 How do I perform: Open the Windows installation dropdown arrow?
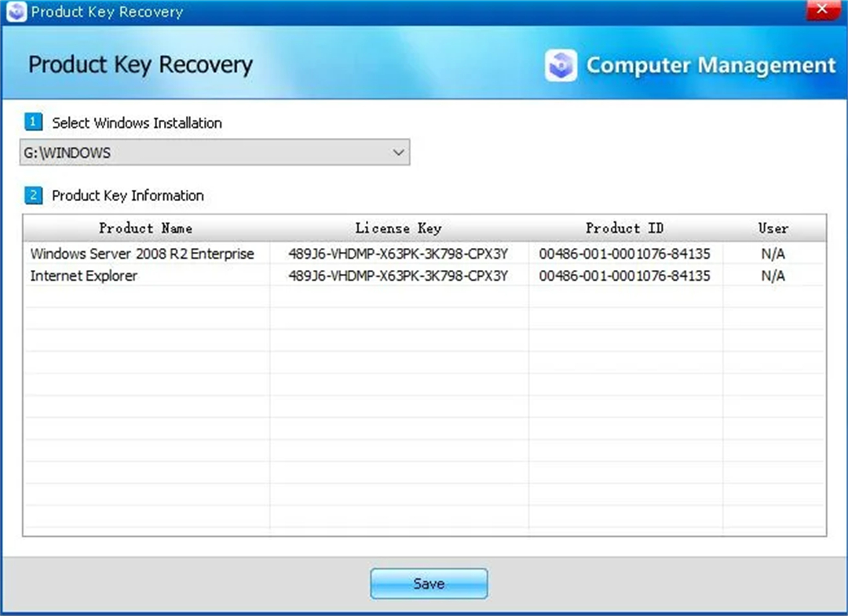tap(398, 153)
